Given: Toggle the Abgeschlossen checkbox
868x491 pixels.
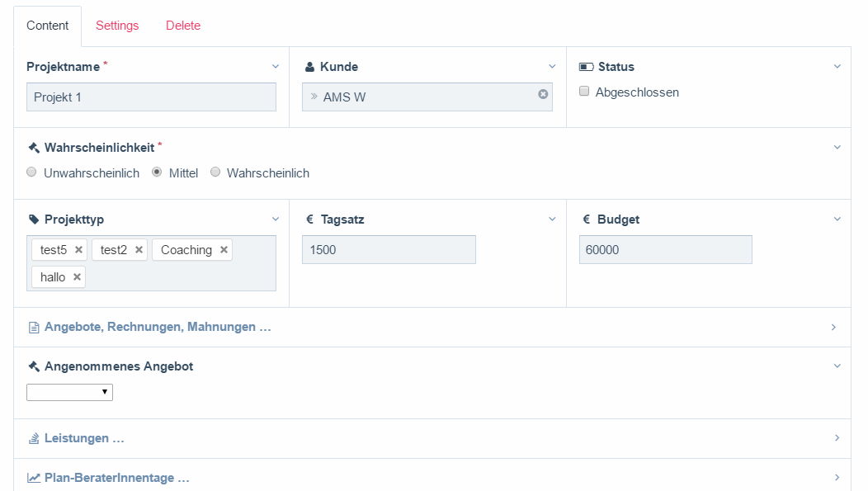Looking at the screenshot, I should click(584, 92).
